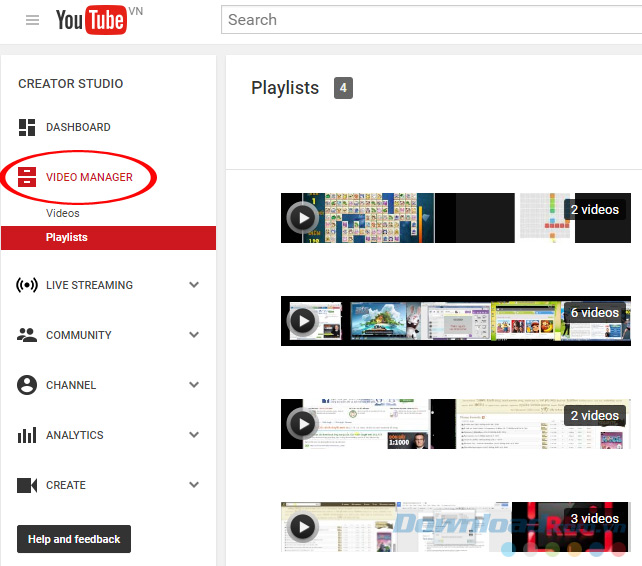This screenshot has width=642, height=566.
Task: Click the 3 videos count label
Action: click(x=595, y=518)
